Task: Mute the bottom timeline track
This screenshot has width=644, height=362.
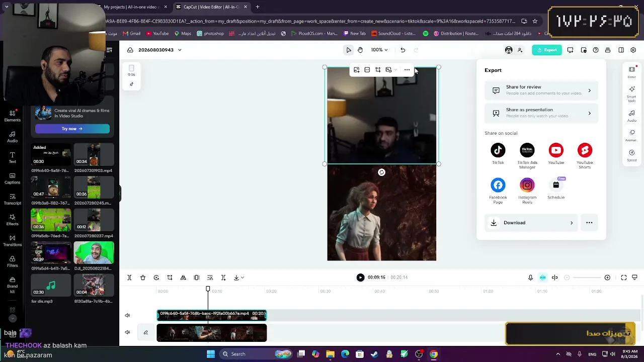Action: click(x=127, y=332)
